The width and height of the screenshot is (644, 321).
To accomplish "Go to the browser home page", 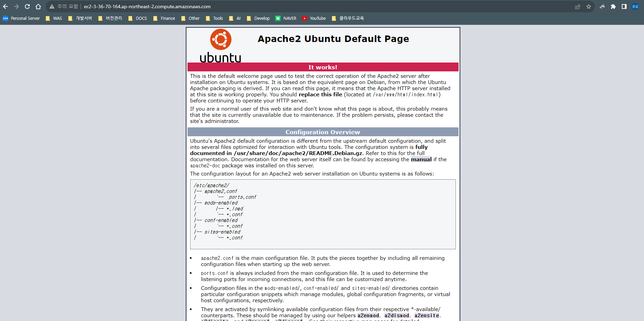I will [x=38, y=6].
